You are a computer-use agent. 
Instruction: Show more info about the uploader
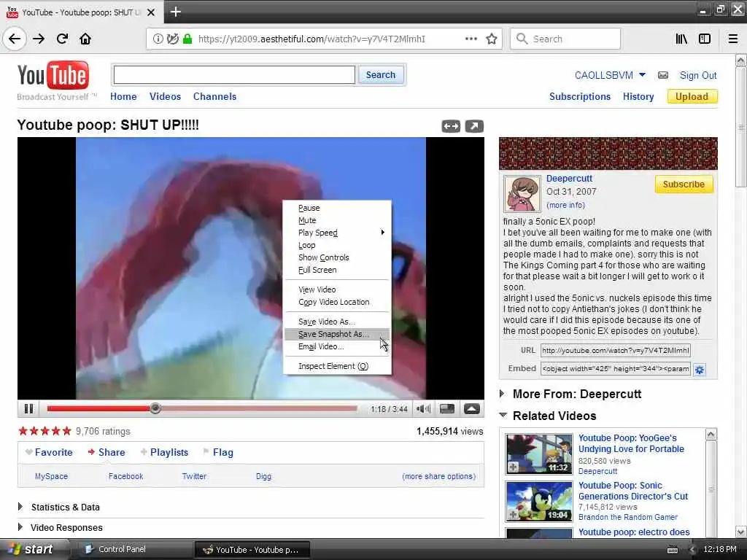pyautogui.click(x=565, y=205)
